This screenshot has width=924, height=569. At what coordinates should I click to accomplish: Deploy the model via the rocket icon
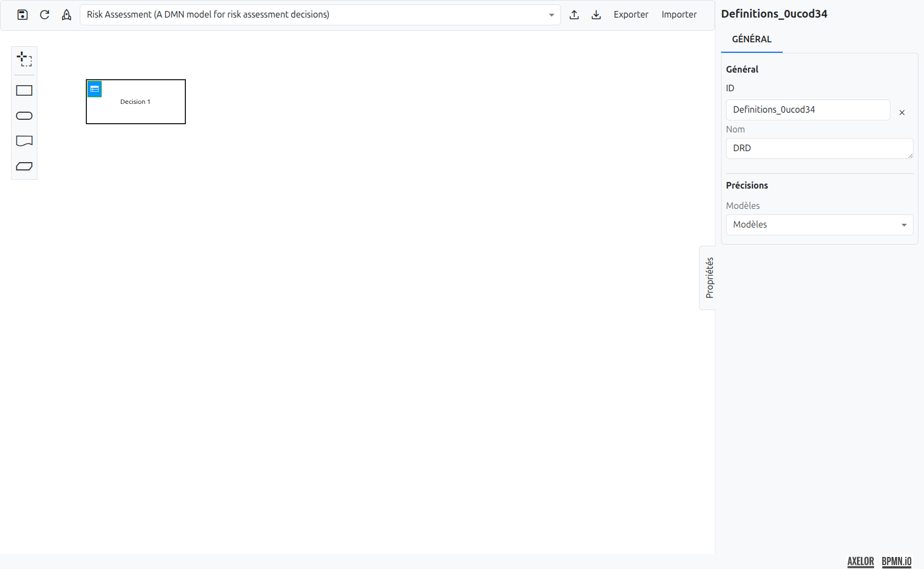(67, 15)
